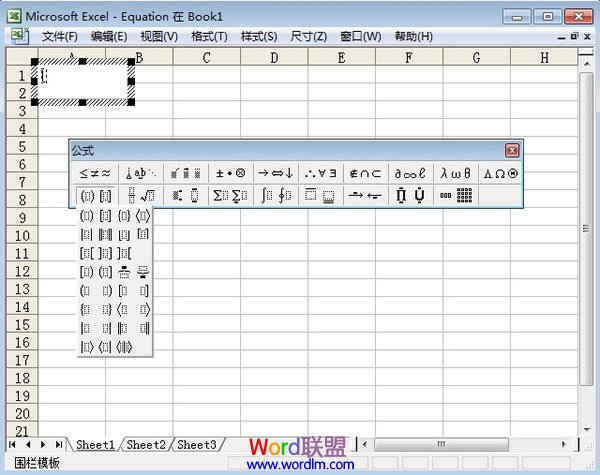The height and width of the screenshot is (475, 600).
Task: Switch to the Sheet2 tab
Action: coord(146,445)
